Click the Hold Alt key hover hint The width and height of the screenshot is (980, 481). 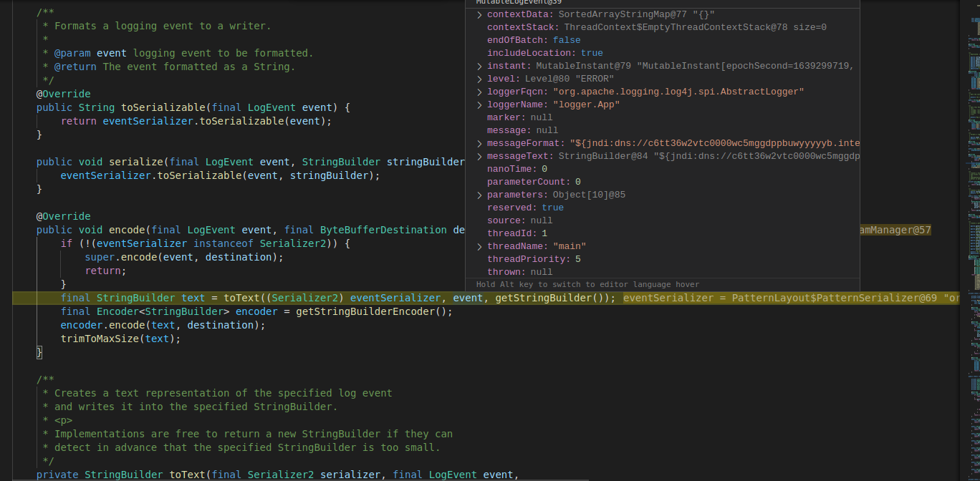pyautogui.click(x=587, y=284)
